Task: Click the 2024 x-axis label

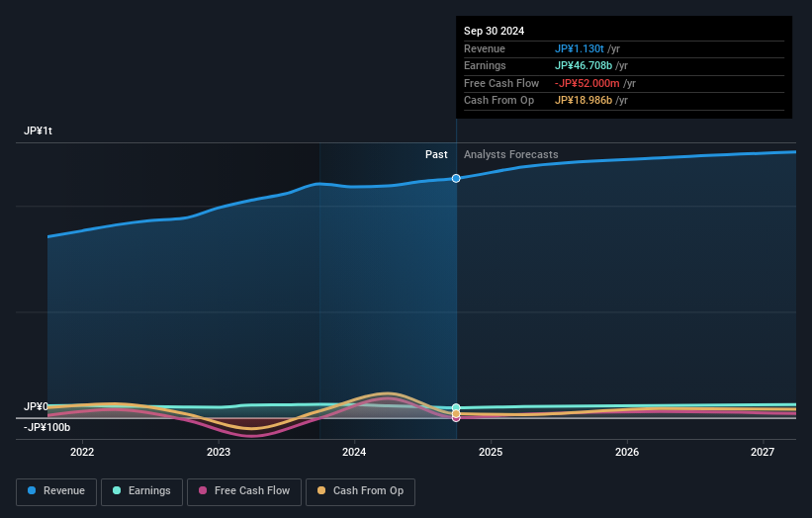Action: click(x=354, y=453)
